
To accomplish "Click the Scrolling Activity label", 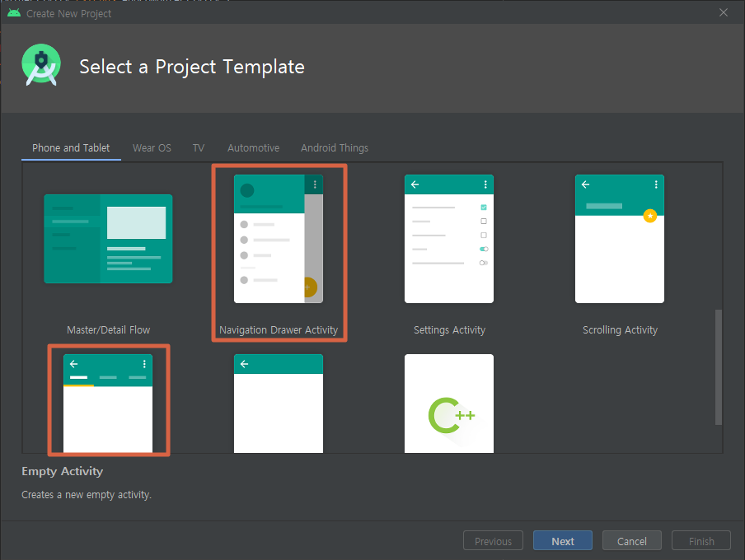I will [x=620, y=329].
